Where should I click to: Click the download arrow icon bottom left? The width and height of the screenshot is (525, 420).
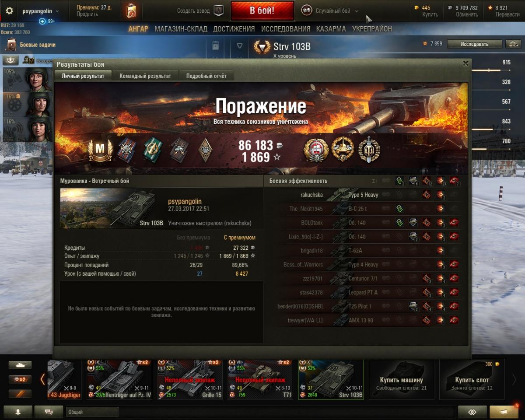point(18,412)
